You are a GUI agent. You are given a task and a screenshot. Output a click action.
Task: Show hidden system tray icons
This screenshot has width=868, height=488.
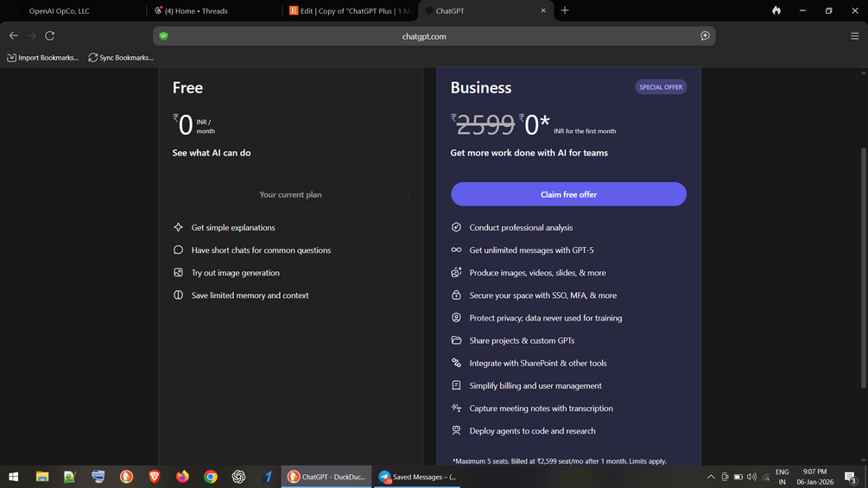click(711, 477)
